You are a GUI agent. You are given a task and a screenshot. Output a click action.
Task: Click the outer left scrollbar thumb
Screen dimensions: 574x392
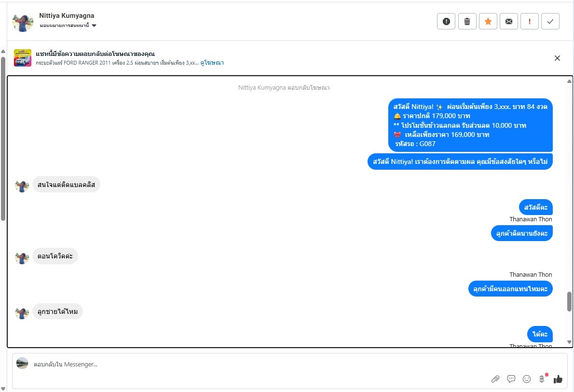3,139
